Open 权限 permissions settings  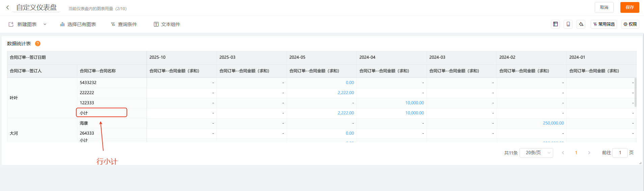click(630, 24)
